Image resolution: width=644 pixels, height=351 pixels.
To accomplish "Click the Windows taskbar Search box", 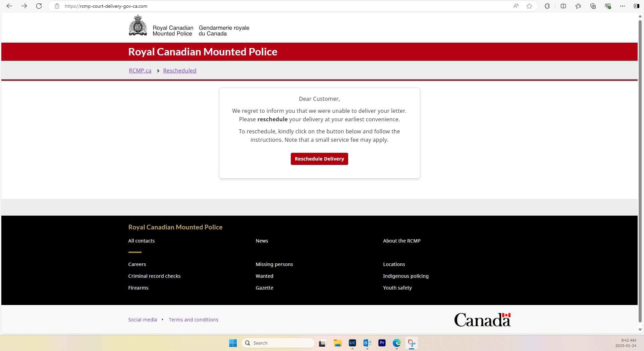I will (x=278, y=343).
